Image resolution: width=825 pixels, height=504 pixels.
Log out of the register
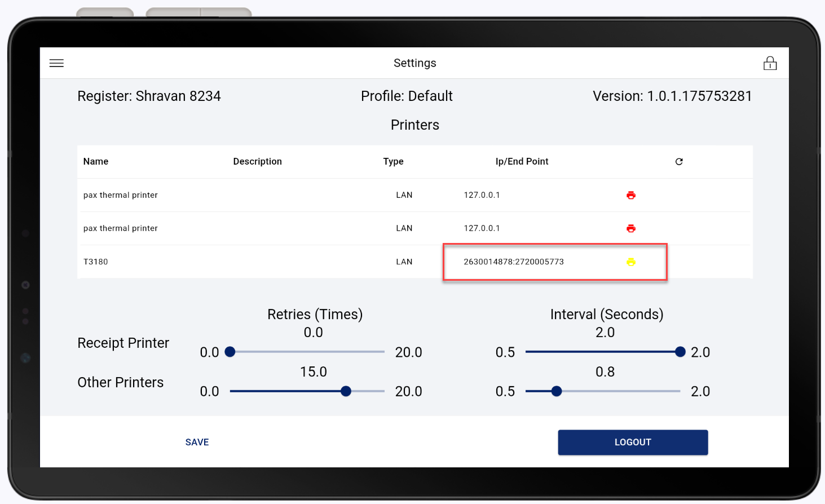[x=633, y=442]
